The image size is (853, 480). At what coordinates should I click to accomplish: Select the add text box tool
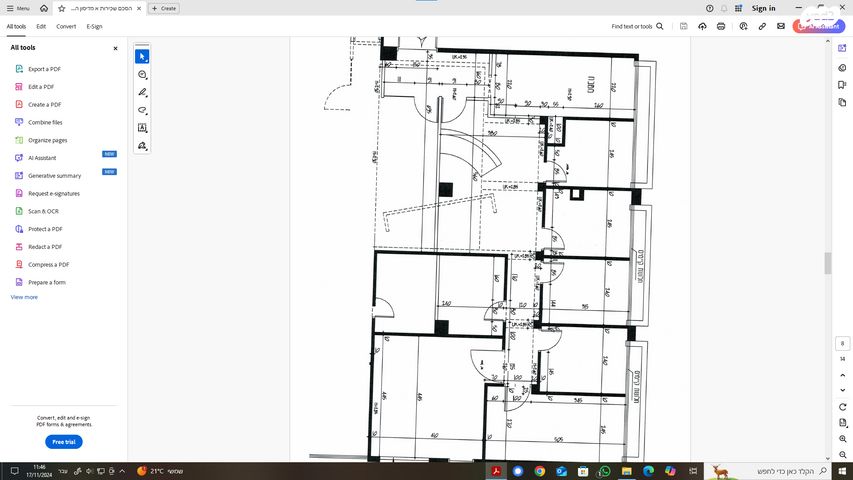142,128
